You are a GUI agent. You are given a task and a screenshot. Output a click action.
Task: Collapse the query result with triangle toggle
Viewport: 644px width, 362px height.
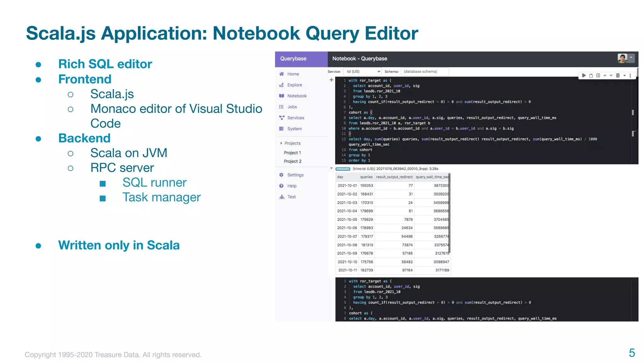(x=331, y=168)
